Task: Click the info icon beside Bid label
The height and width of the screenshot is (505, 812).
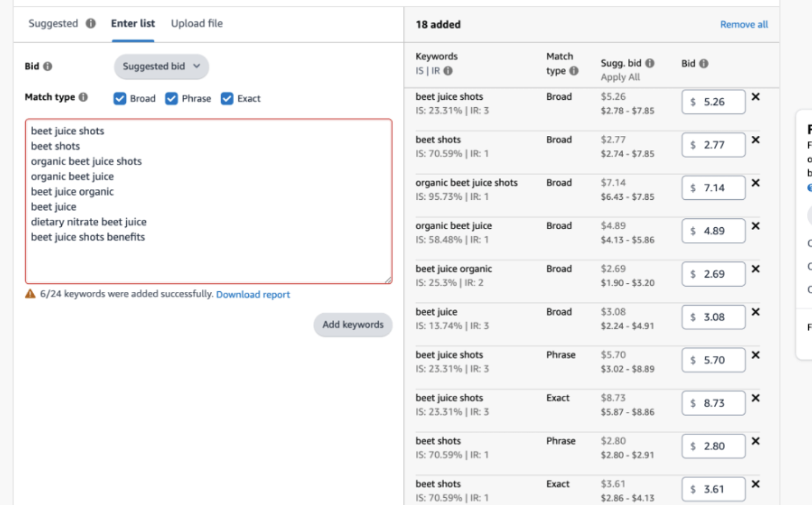Action: point(48,66)
